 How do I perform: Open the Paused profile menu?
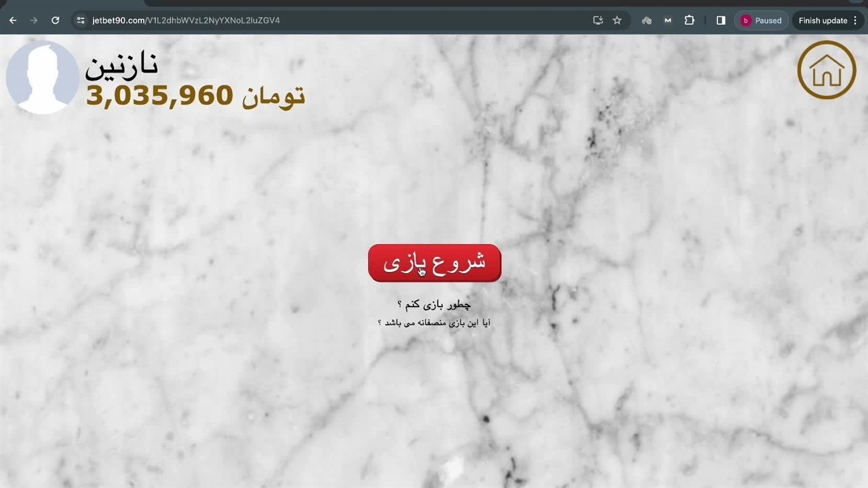click(761, 20)
